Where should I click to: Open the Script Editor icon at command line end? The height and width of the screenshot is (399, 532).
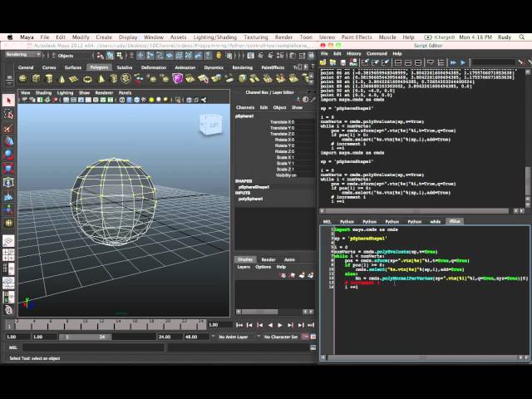(x=313, y=347)
